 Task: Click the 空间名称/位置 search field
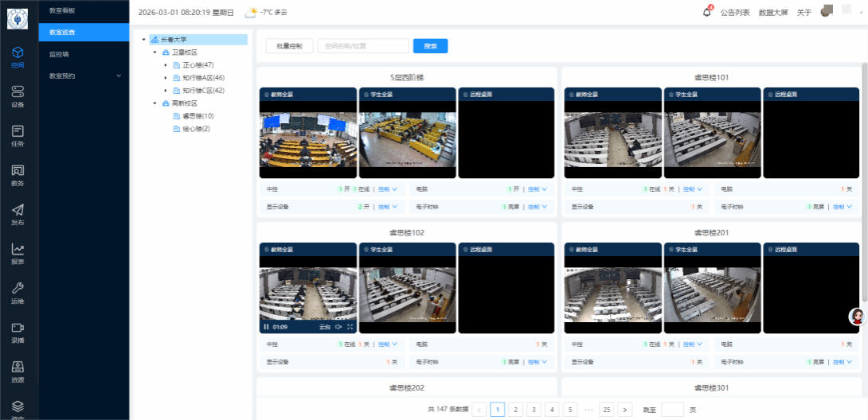click(x=362, y=46)
